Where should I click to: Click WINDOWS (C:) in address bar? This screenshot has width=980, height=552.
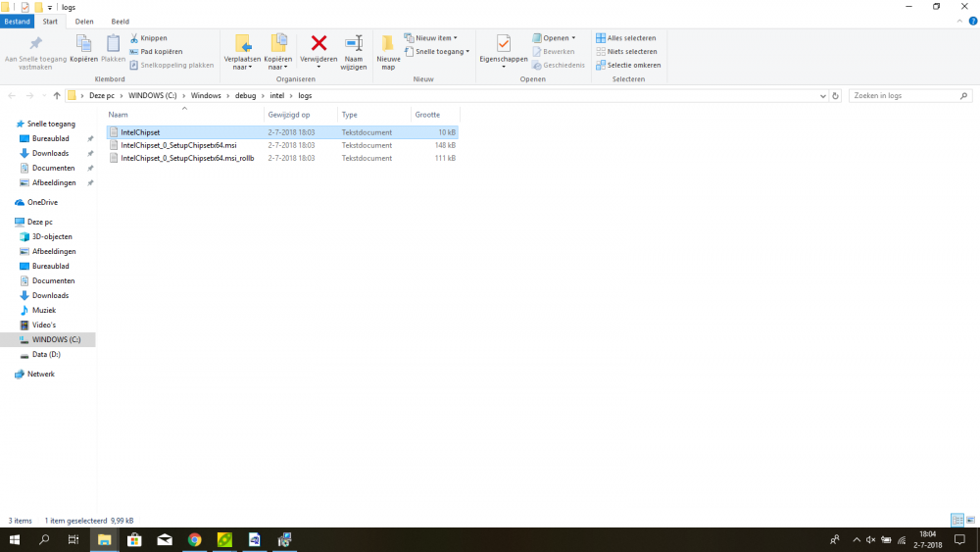153,96
